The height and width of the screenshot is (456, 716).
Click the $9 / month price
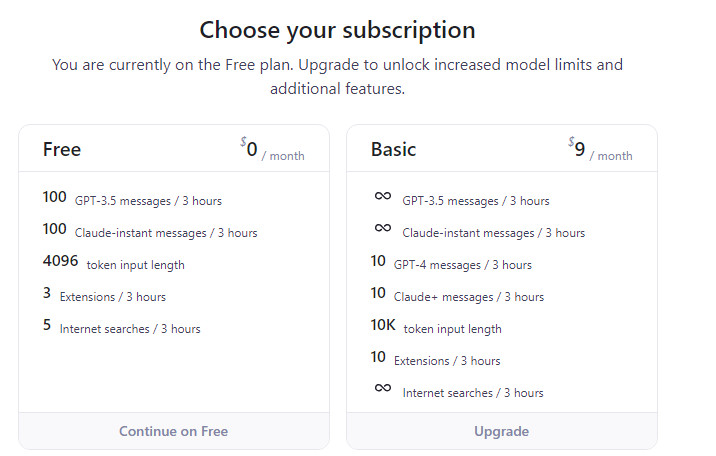600,149
